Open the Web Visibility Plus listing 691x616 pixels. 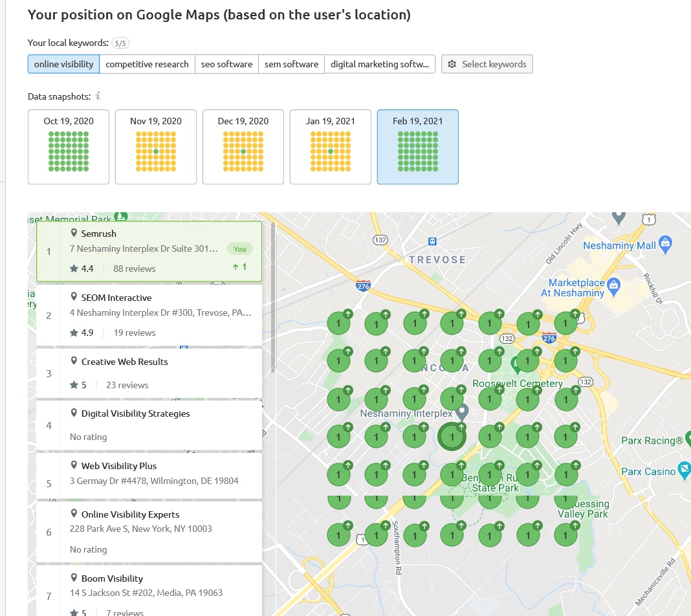[x=149, y=476]
